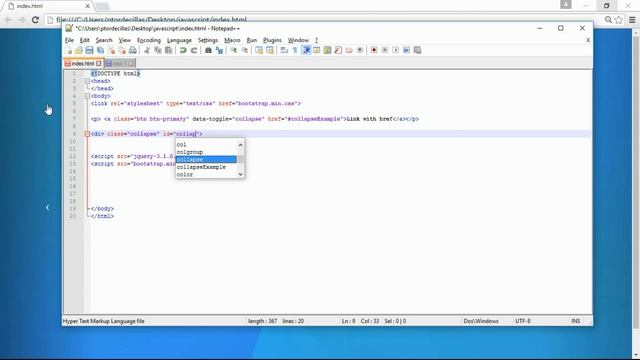Close the index.html Notepad++ tab

(99, 63)
